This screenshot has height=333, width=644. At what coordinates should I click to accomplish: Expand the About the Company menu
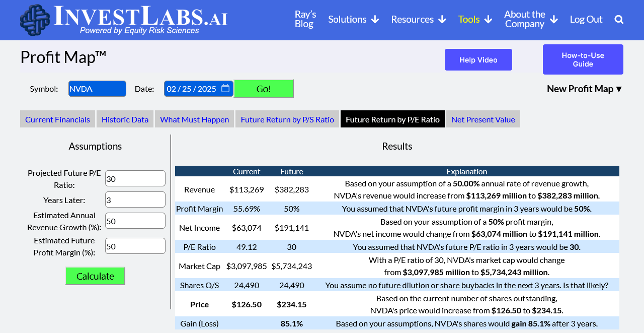click(530, 19)
